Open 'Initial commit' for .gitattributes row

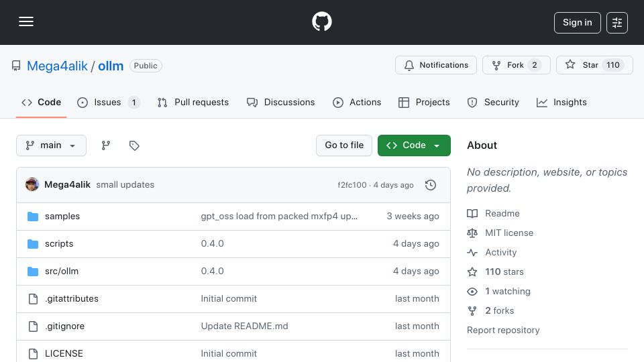[229, 299]
